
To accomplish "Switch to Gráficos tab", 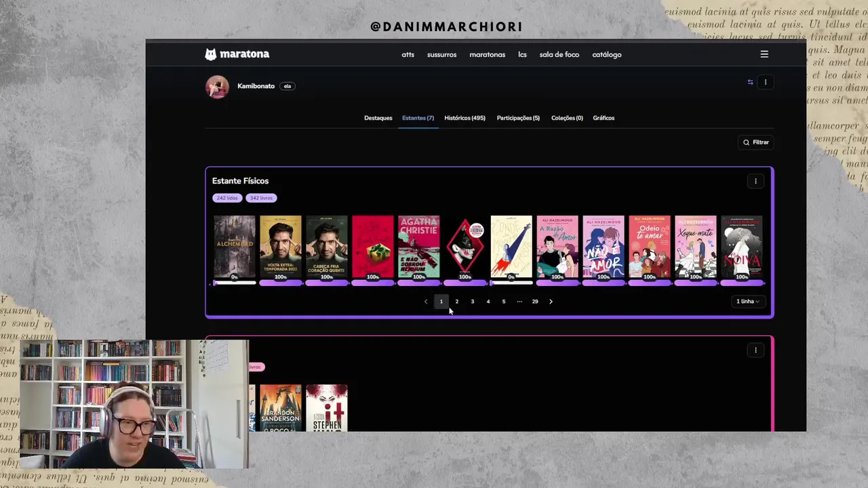I will pyautogui.click(x=604, y=118).
